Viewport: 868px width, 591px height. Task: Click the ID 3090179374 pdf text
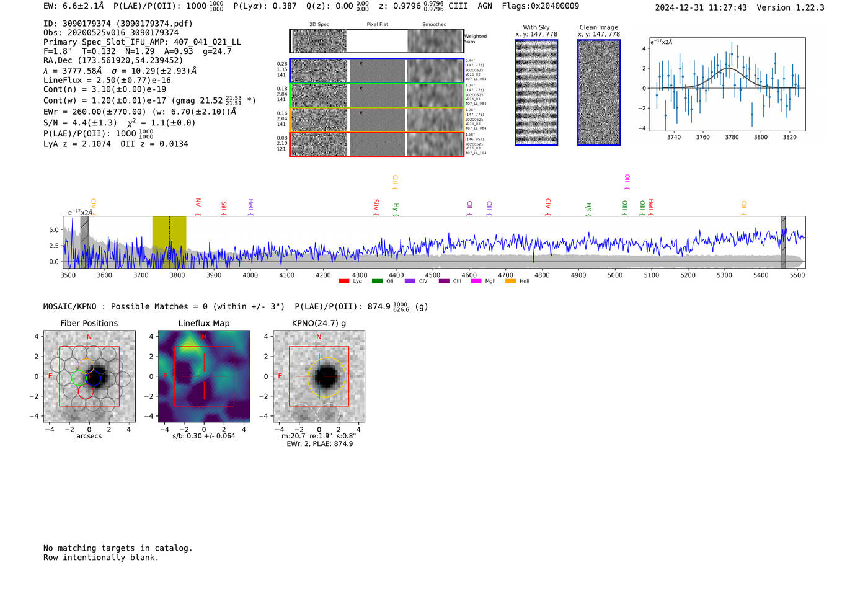(118, 24)
